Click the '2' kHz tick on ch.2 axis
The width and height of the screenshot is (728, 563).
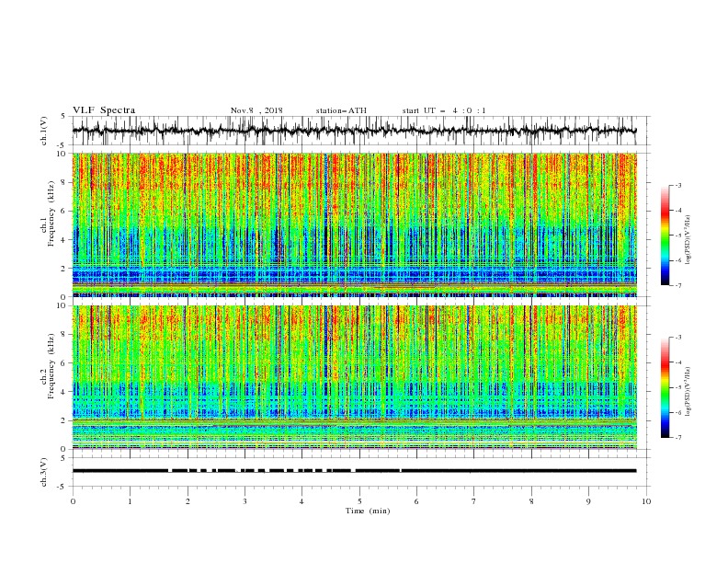click(64, 420)
